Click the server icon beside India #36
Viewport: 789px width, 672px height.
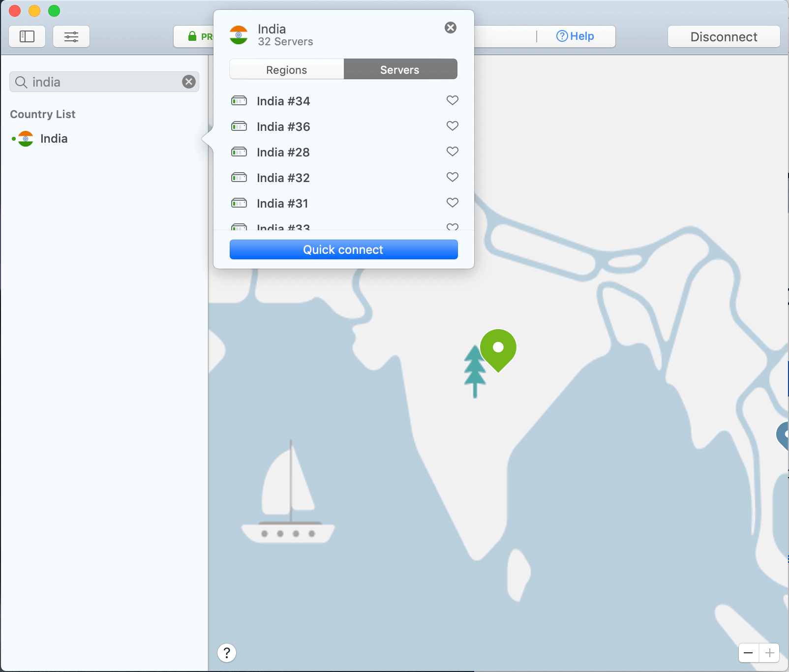click(x=239, y=126)
